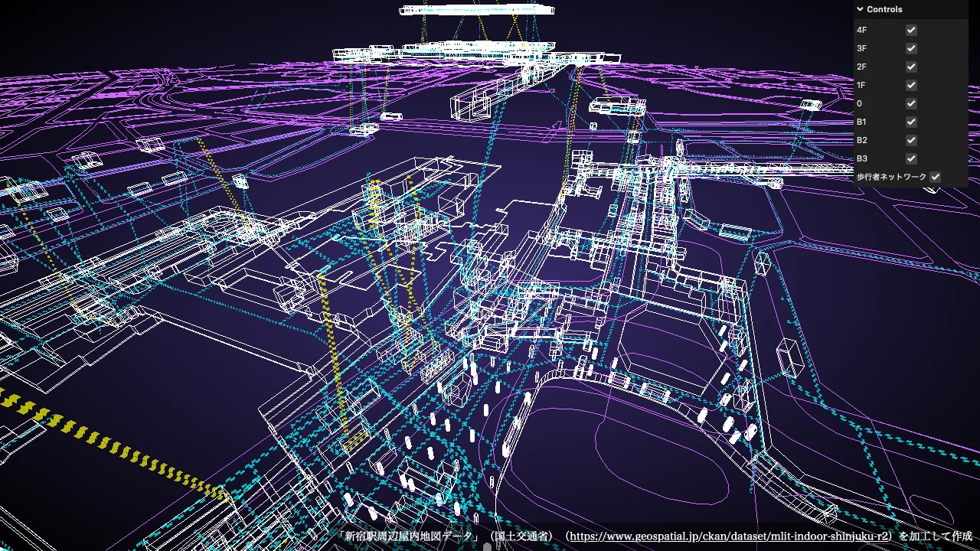Viewport: 980px width, 551px height.
Task: Click the B3 label text
Action: point(862,158)
